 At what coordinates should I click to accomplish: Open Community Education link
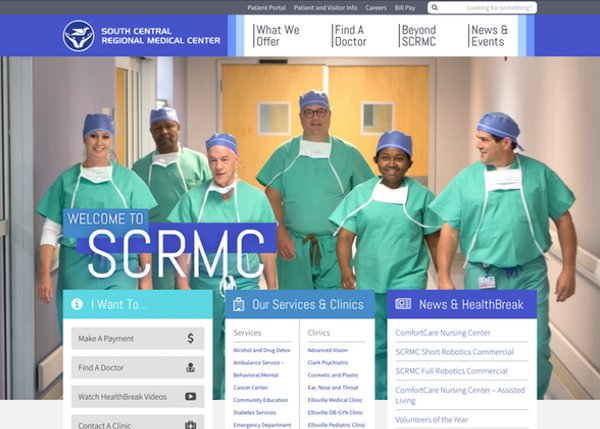coord(261,400)
